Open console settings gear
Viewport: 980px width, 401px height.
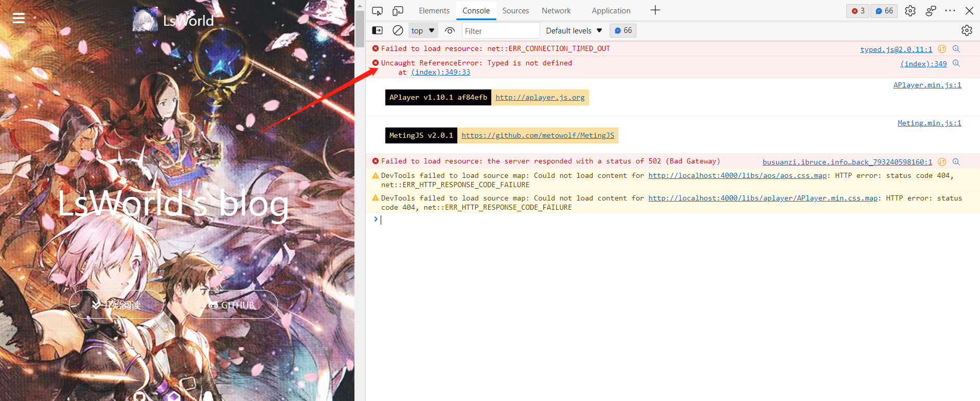pos(967,30)
